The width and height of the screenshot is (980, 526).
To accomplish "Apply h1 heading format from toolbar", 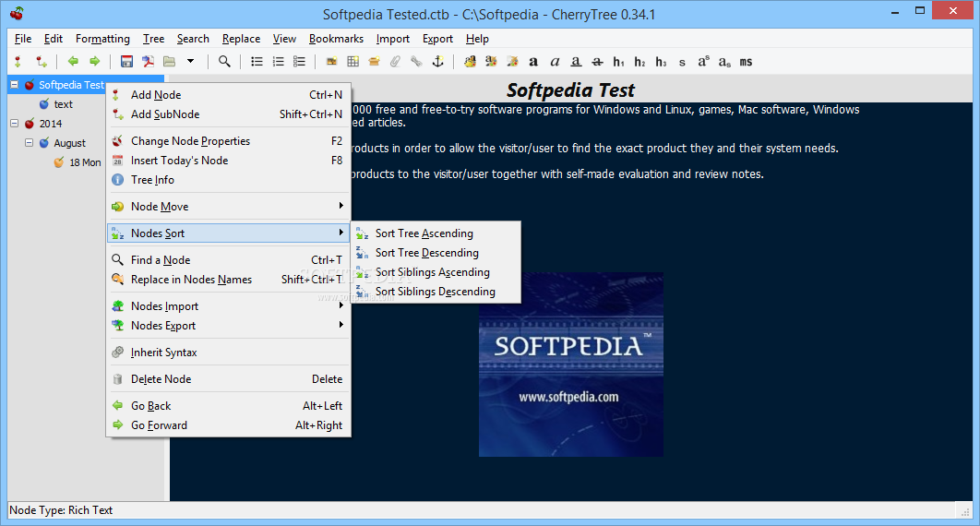I will point(619,61).
